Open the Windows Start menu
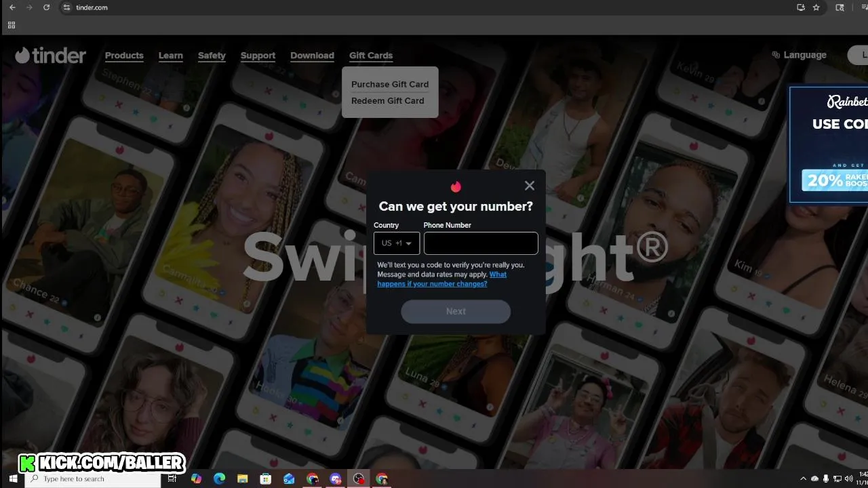Image resolution: width=868 pixels, height=488 pixels. 13,479
